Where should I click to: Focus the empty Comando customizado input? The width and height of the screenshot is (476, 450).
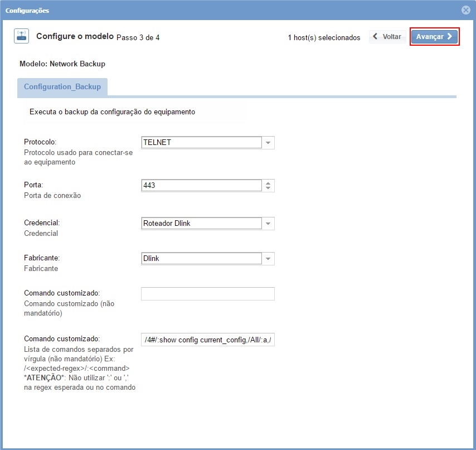coord(207,294)
